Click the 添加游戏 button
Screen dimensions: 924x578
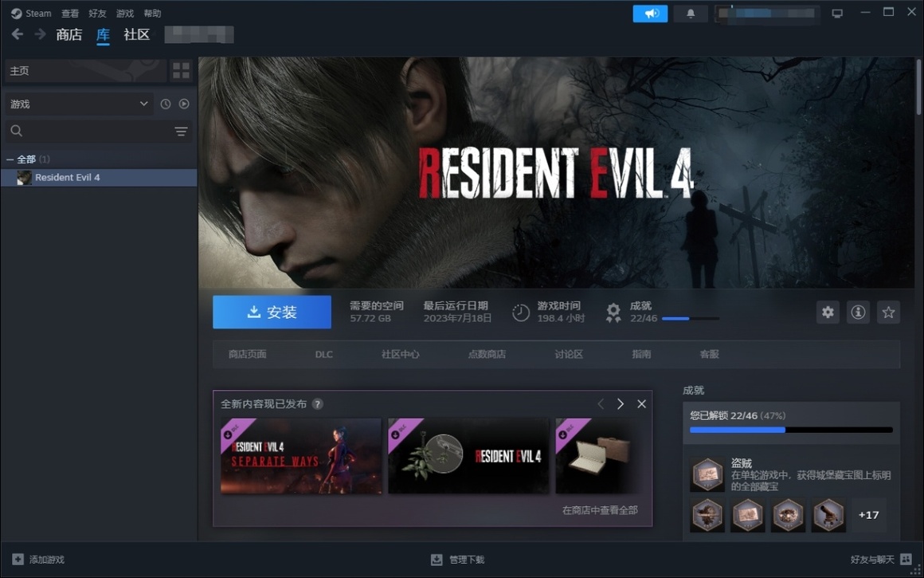pyautogui.click(x=38, y=559)
